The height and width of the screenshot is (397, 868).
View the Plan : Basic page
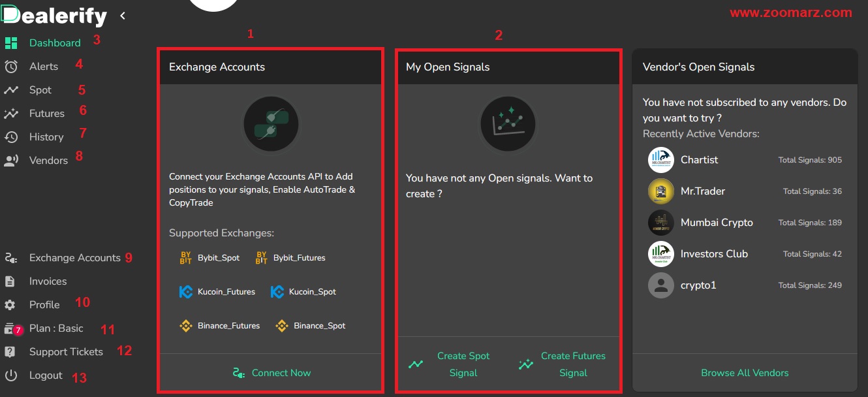pyautogui.click(x=56, y=328)
